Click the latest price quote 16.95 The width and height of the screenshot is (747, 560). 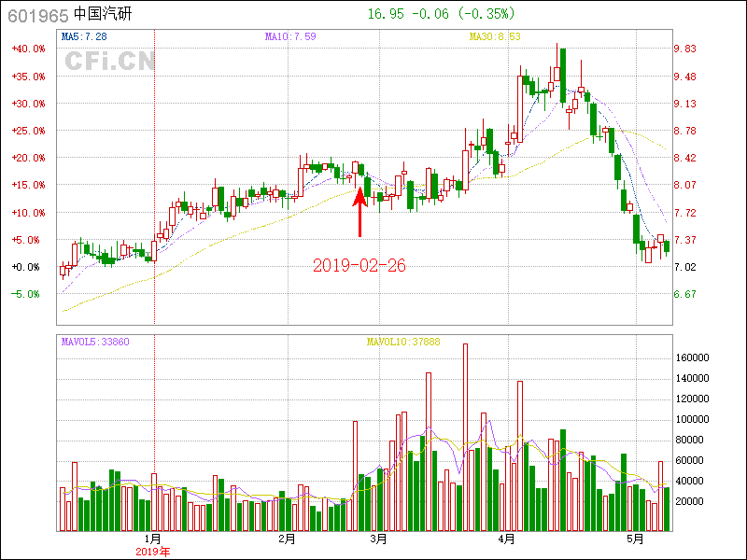point(386,14)
